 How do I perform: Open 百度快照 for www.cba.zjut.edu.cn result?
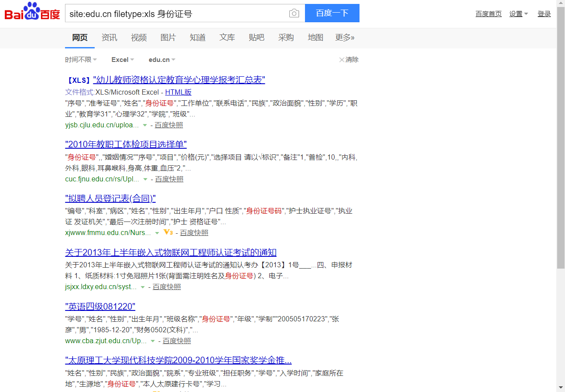tap(177, 341)
